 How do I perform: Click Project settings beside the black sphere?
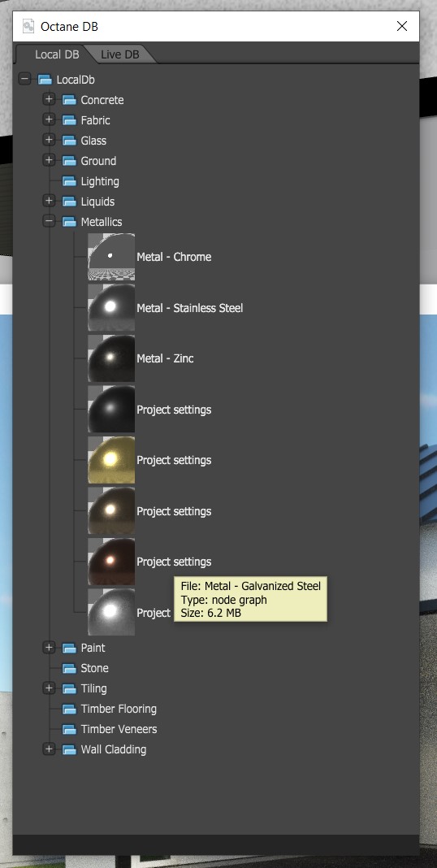tap(174, 410)
